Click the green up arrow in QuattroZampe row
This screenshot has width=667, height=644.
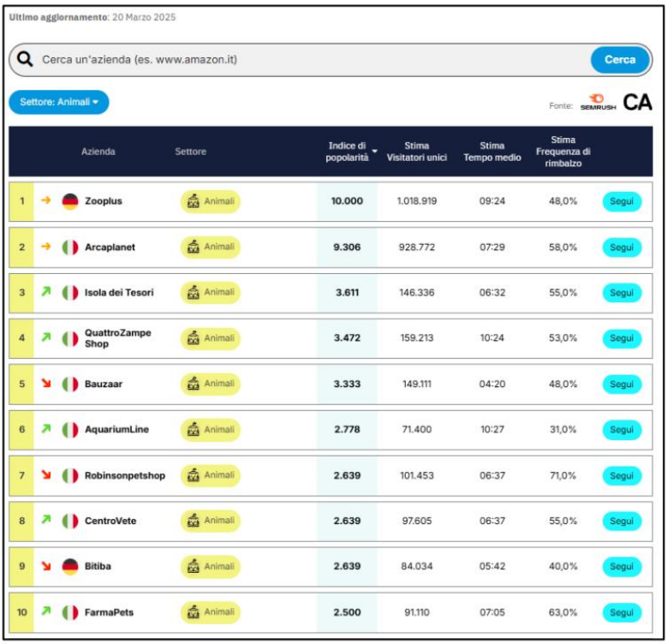[x=46, y=337]
